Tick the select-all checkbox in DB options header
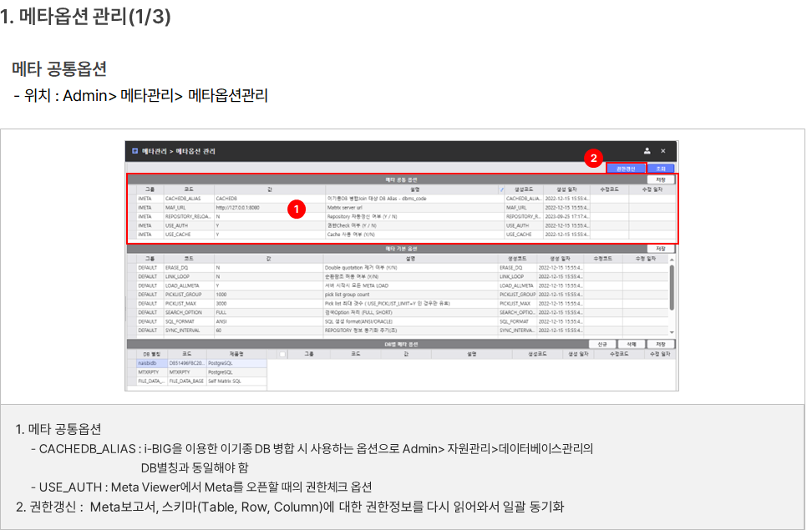 282,355
